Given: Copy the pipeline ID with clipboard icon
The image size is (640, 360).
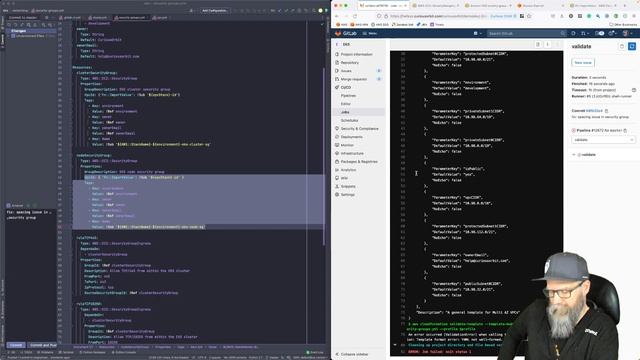Looking at the screenshot, I should [625, 130].
